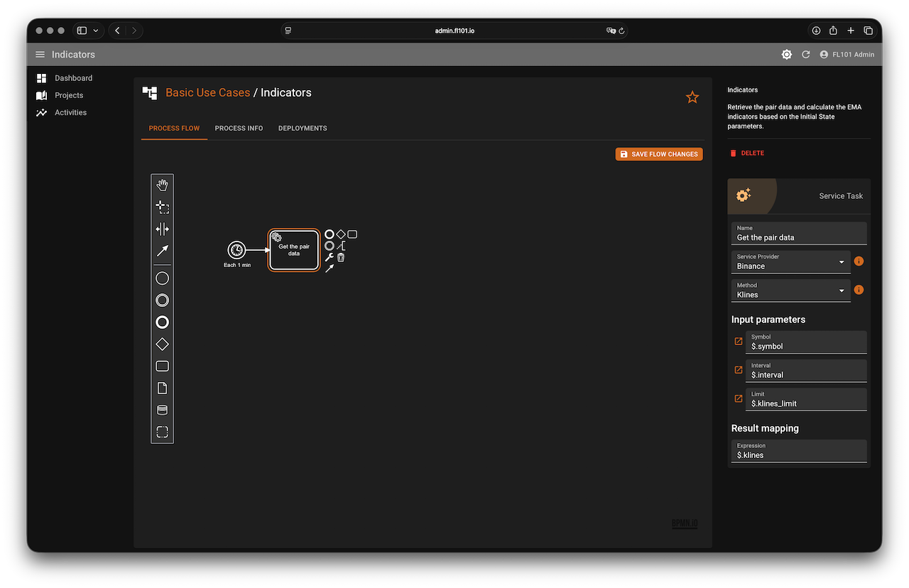Open the Service Provider dropdown
909x588 pixels.
[x=790, y=262]
